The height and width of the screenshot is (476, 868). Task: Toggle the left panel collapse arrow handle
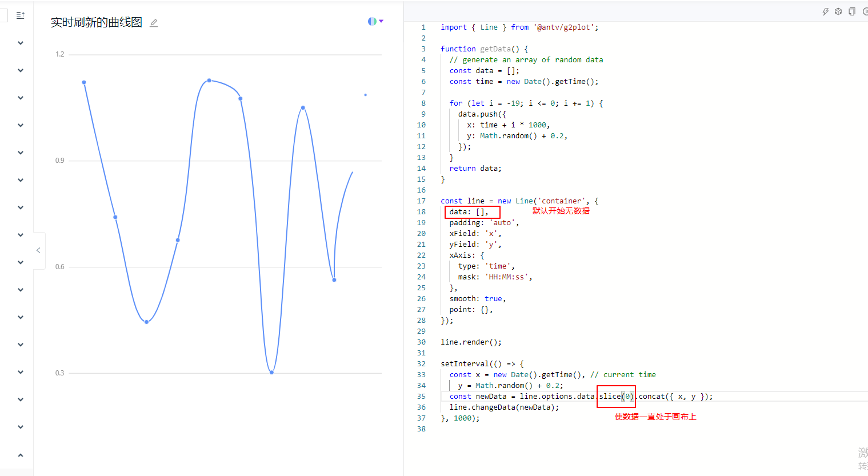click(38, 250)
